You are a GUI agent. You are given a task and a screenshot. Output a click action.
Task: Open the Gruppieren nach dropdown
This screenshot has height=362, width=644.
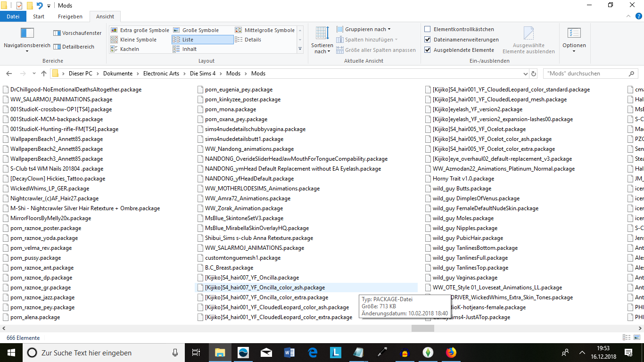(x=363, y=29)
